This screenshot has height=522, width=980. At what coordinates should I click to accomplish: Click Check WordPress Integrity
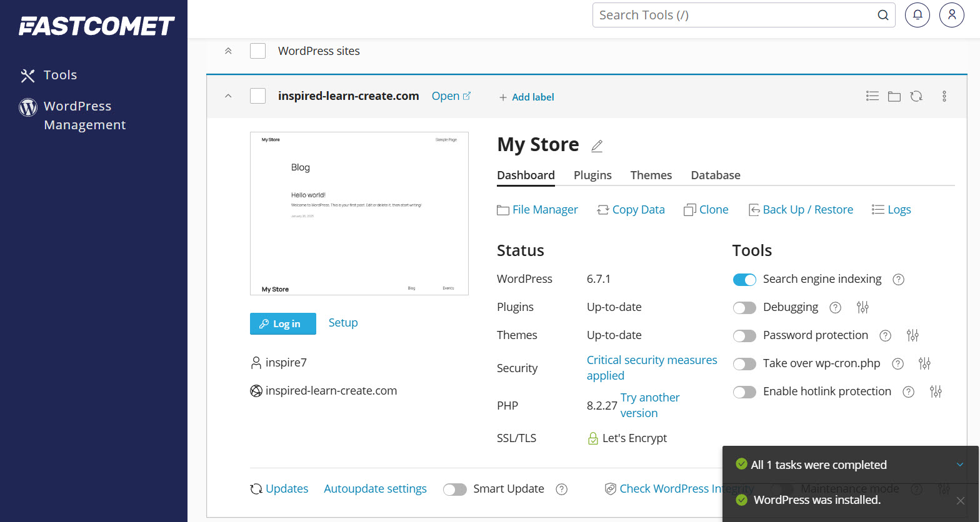(679, 489)
